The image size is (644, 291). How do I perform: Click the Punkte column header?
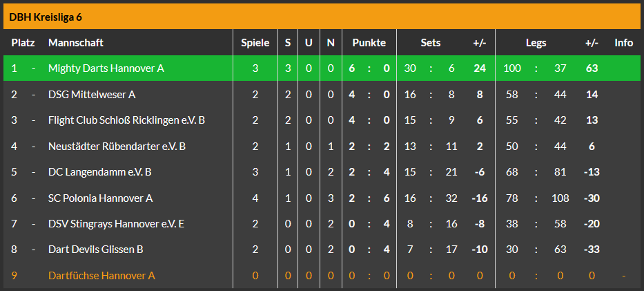point(369,43)
